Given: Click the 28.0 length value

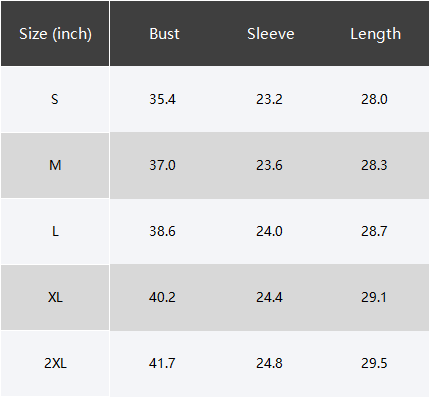Looking at the screenshot, I should 374,99.
